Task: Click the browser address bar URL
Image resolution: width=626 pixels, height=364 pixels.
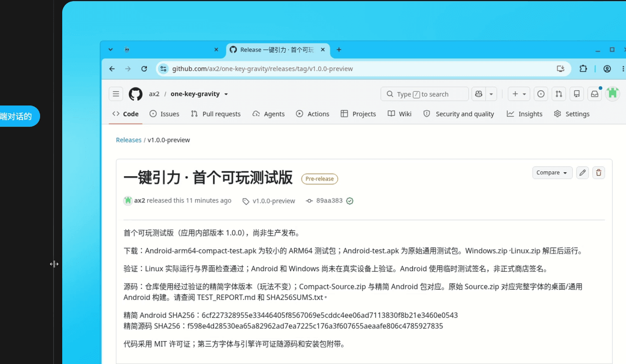Action: tap(262, 69)
